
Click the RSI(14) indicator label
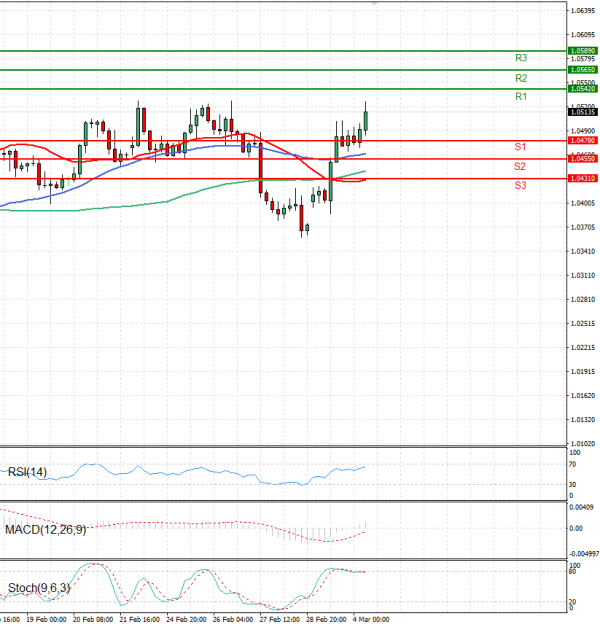coord(27,472)
